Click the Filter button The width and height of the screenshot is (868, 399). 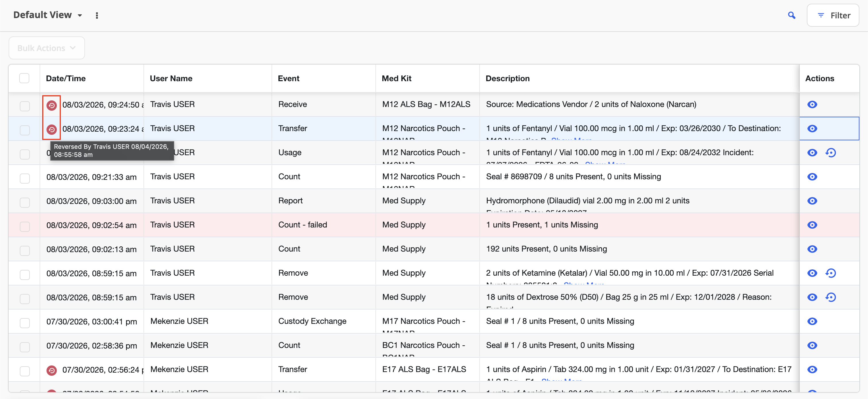[x=833, y=15]
